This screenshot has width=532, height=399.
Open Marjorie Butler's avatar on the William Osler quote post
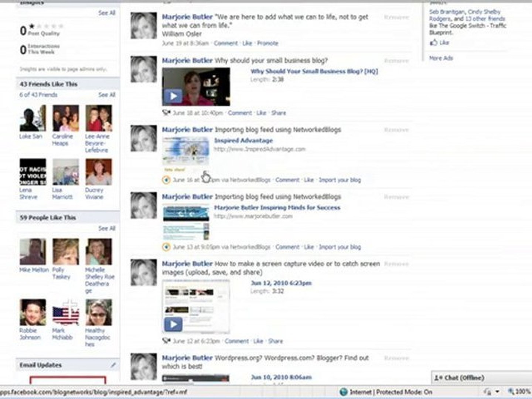pos(143,25)
